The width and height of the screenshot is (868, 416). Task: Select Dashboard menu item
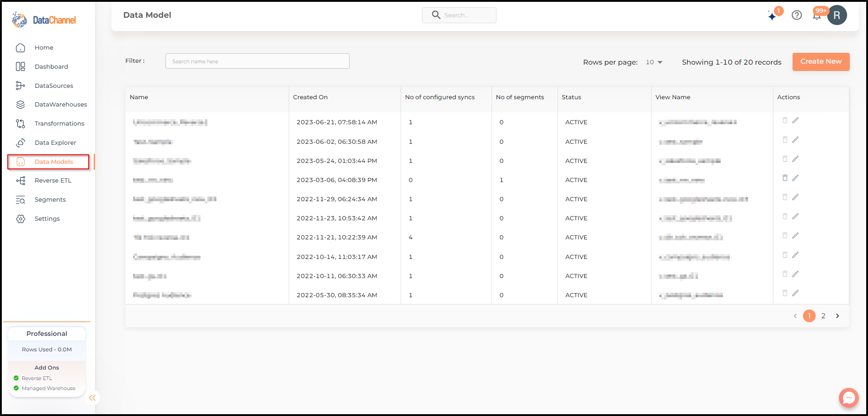51,67
